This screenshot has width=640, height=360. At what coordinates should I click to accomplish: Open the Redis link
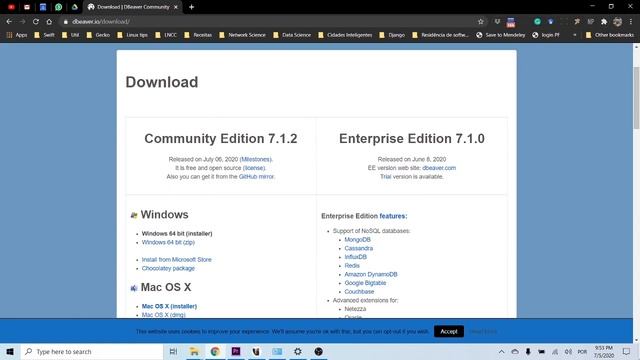click(x=352, y=265)
